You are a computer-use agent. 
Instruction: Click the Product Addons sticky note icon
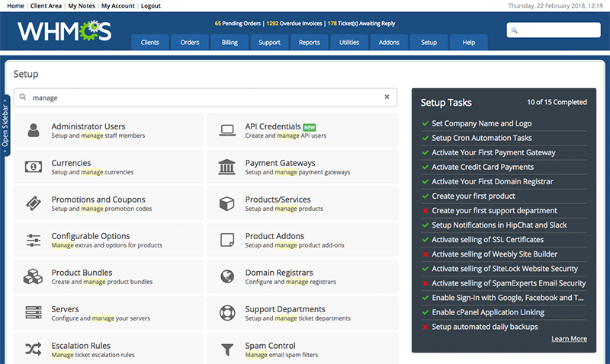pyautogui.click(x=227, y=240)
